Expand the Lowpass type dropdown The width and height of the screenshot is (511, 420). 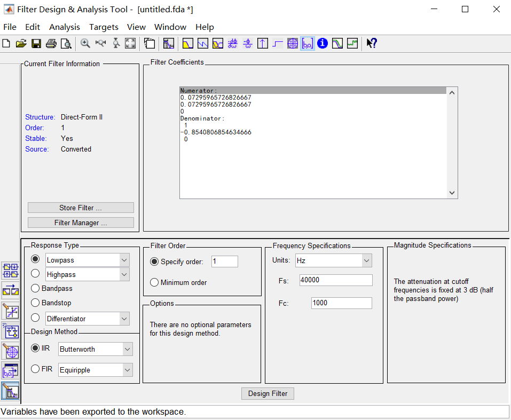(124, 260)
